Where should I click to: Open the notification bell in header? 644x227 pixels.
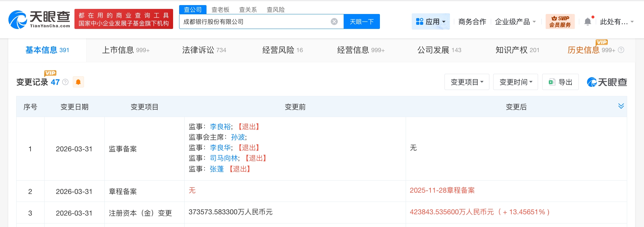tap(588, 22)
